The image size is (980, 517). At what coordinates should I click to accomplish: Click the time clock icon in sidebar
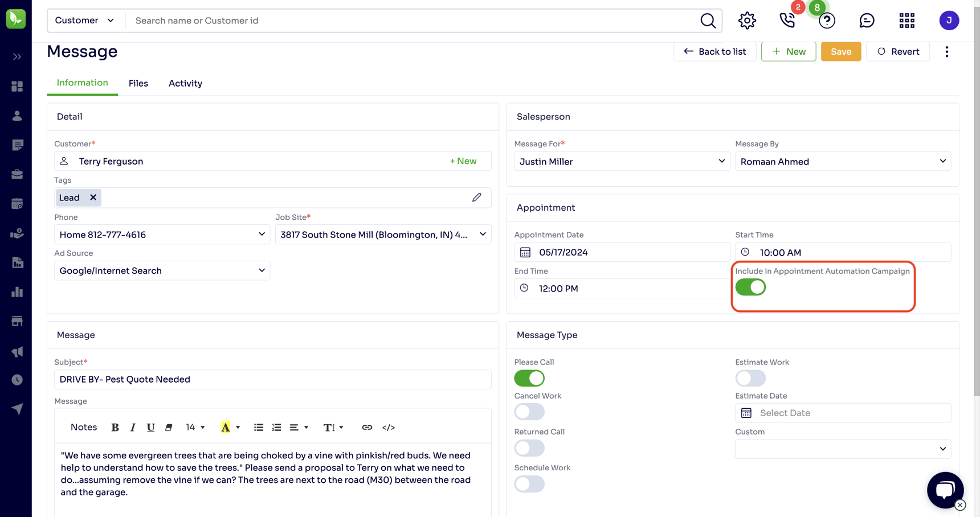(x=17, y=380)
